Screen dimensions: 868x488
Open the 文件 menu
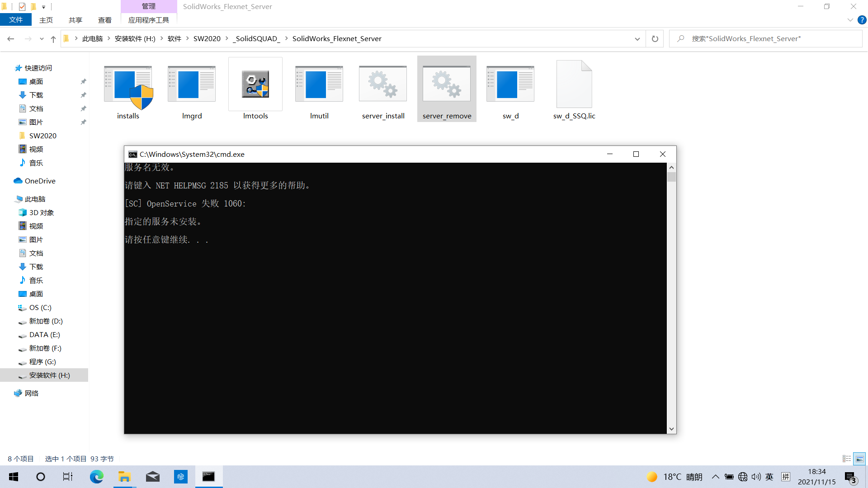pyautogui.click(x=16, y=20)
